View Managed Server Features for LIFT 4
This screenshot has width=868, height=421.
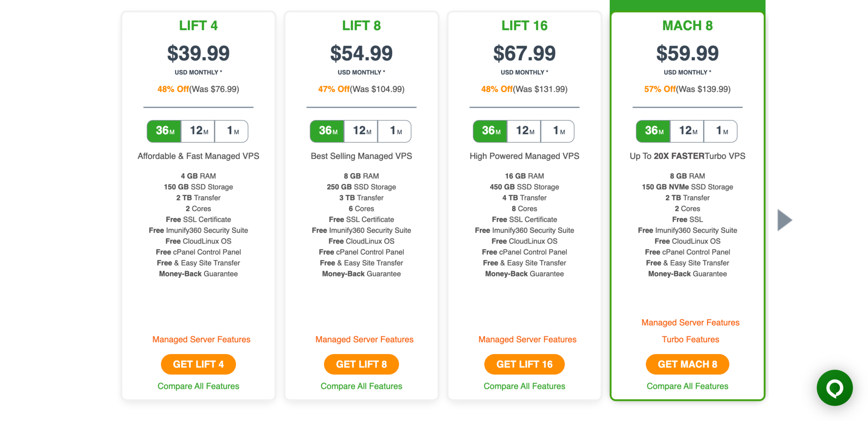201,339
